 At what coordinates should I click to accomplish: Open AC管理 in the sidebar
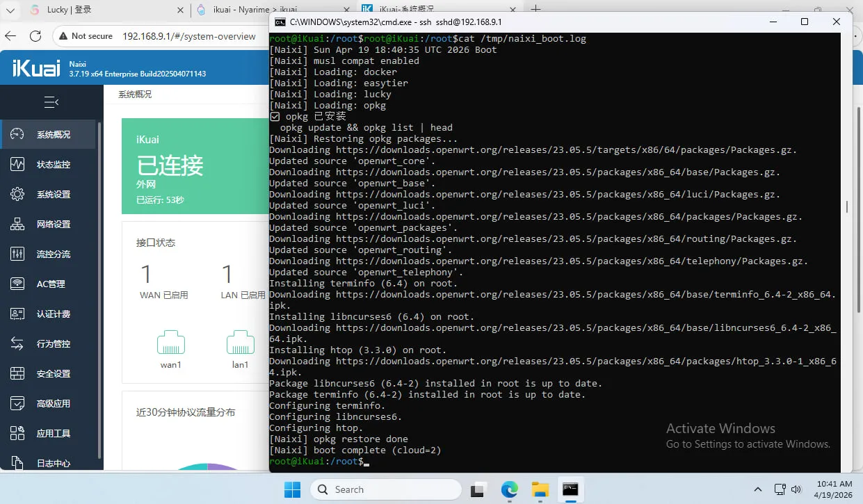[50, 284]
